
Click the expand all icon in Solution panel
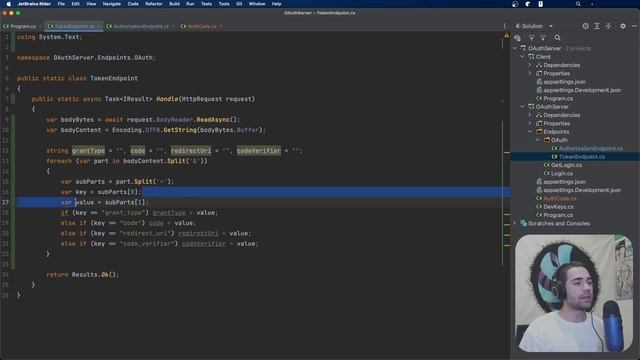click(597, 26)
